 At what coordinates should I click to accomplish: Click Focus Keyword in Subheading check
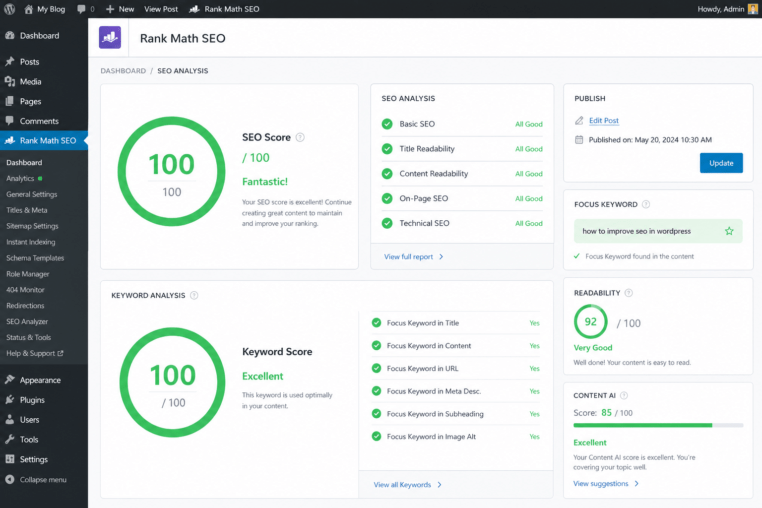376,414
